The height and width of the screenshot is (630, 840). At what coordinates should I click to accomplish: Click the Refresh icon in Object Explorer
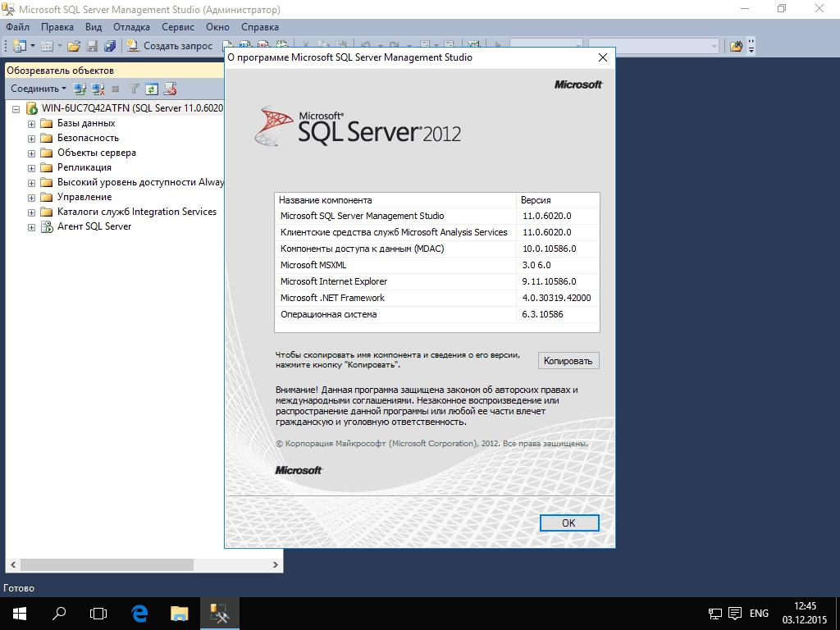pyautogui.click(x=152, y=89)
